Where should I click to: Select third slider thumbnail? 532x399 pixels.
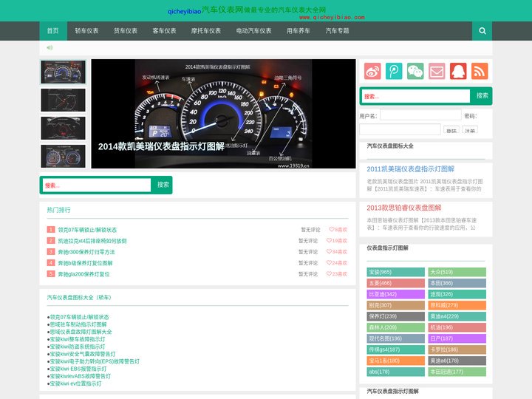[x=63, y=129]
